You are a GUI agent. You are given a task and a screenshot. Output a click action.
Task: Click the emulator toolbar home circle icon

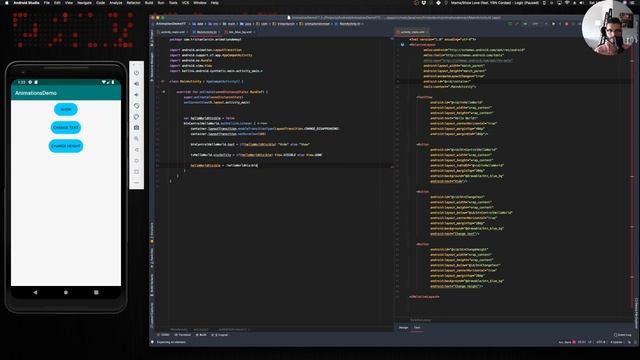pyautogui.click(x=136, y=161)
